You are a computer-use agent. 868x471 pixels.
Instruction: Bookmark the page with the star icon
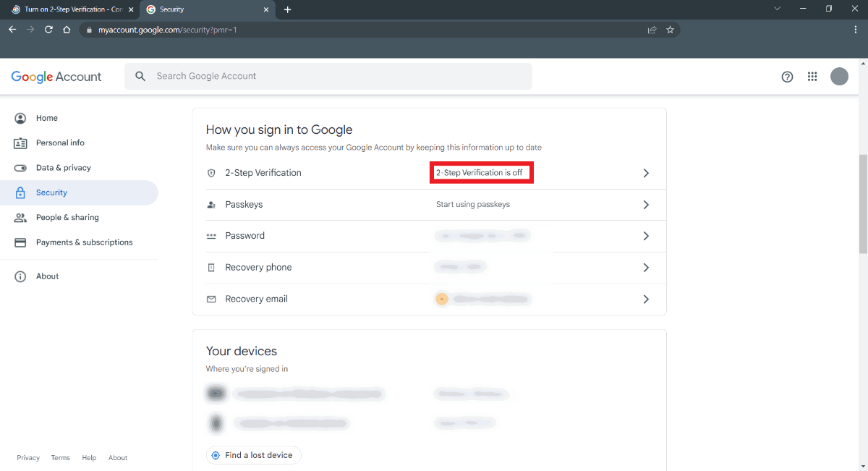[x=670, y=30]
